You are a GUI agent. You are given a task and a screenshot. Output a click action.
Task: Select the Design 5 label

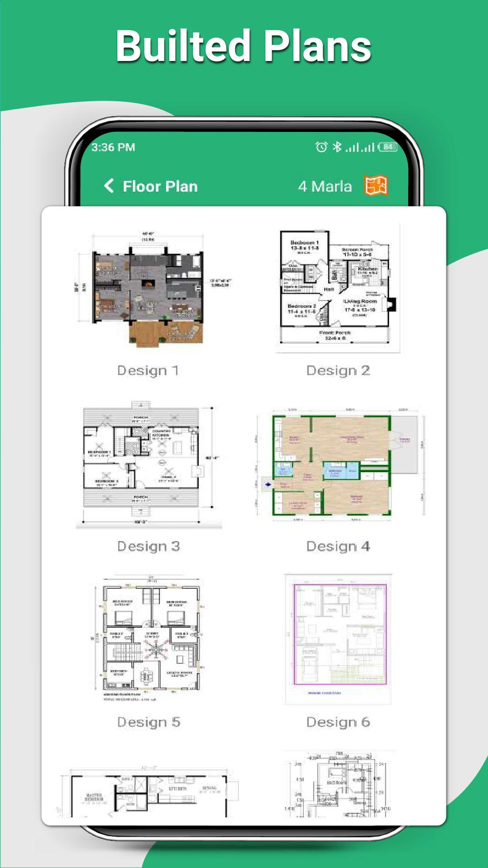(x=149, y=723)
